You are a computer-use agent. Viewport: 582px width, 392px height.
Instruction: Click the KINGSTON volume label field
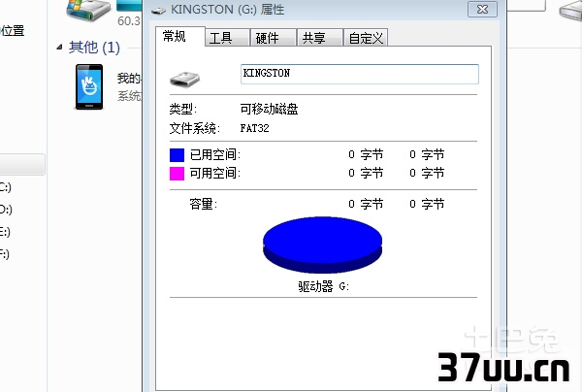tap(360, 74)
